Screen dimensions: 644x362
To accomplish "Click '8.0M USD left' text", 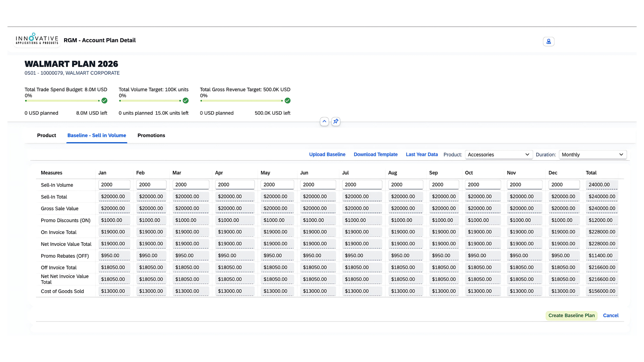I will tap(92, 113).
